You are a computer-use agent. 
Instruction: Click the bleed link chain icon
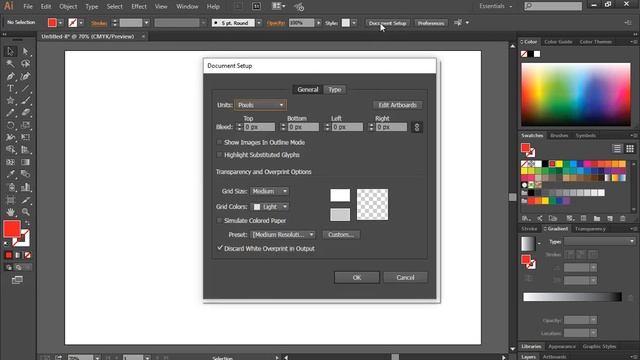417,127
